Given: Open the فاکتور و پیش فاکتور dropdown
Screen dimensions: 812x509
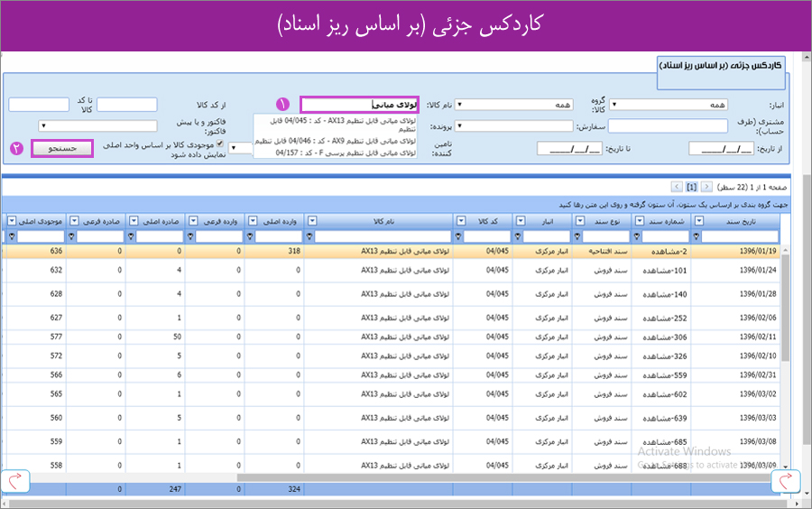Looking at the screenshot, I should tap(97, 125).
